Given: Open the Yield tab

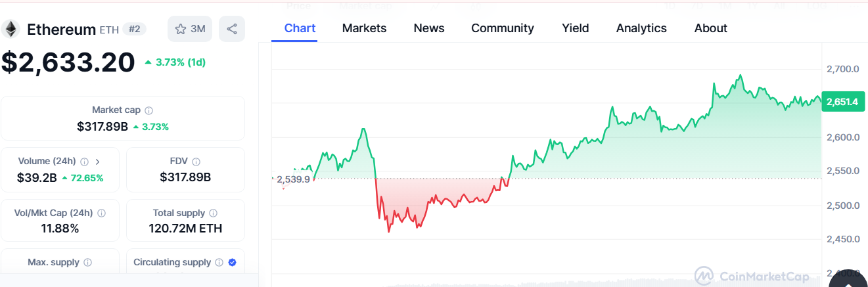Looking at the screenshot, I should [x=576, y=28].
